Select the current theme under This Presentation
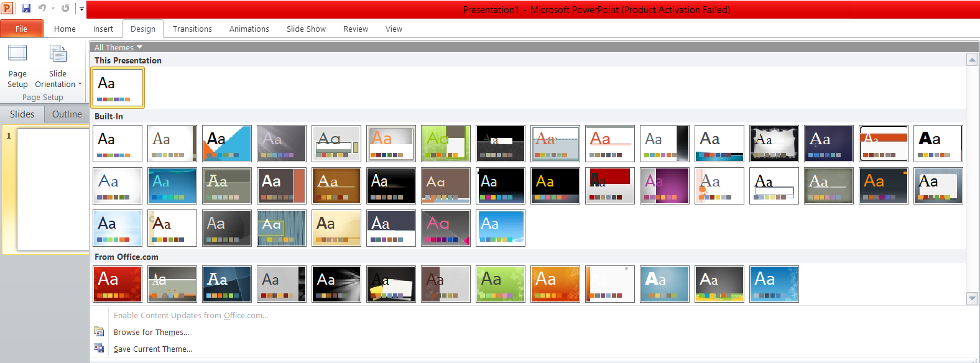 coord(118,88)
